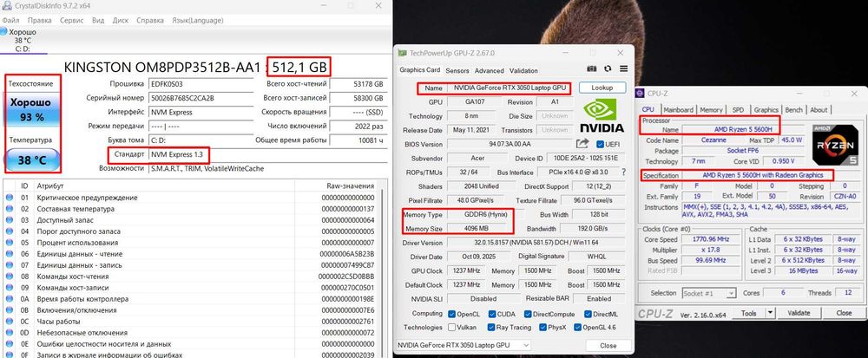Image resolution: width=868 pixels, height=358 pixels.
Task: Click Raw-значения column header
Action: point(337,186)
